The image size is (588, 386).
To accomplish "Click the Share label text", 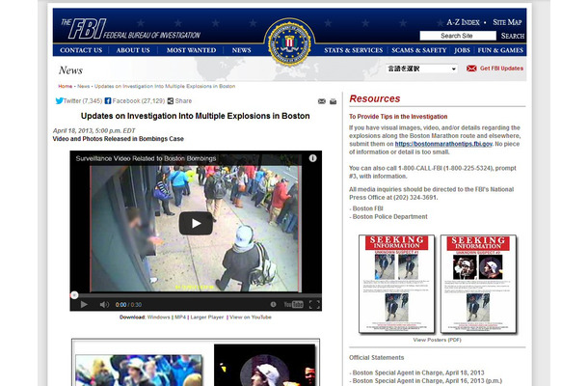I will (183, 101).
